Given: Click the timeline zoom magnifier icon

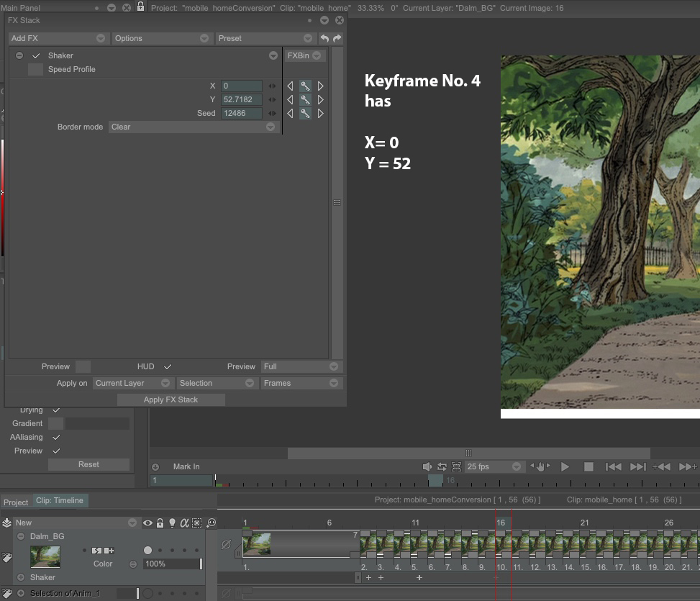Looking at the screenshot, I should tap(212, 523).
